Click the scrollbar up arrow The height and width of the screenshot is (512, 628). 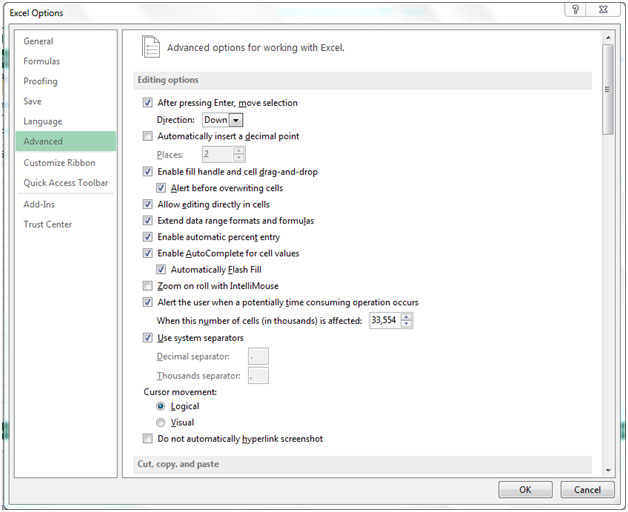(608, 38)
